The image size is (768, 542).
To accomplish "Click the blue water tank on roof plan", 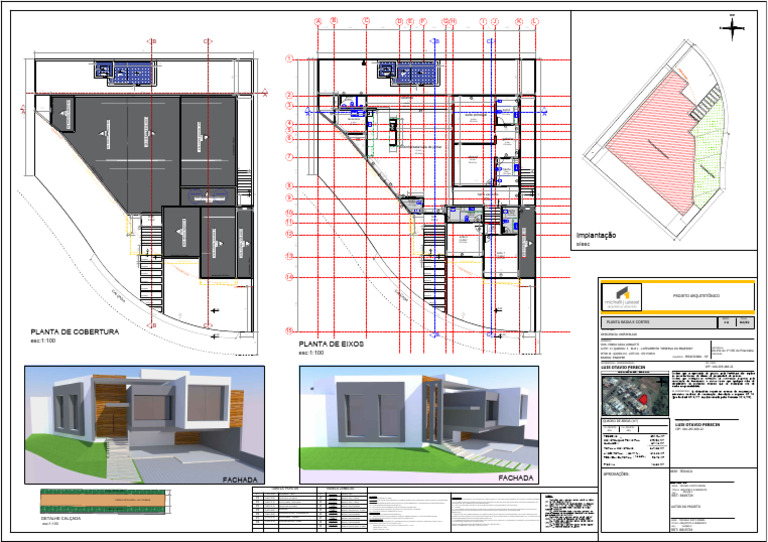I will pos(131,72).
